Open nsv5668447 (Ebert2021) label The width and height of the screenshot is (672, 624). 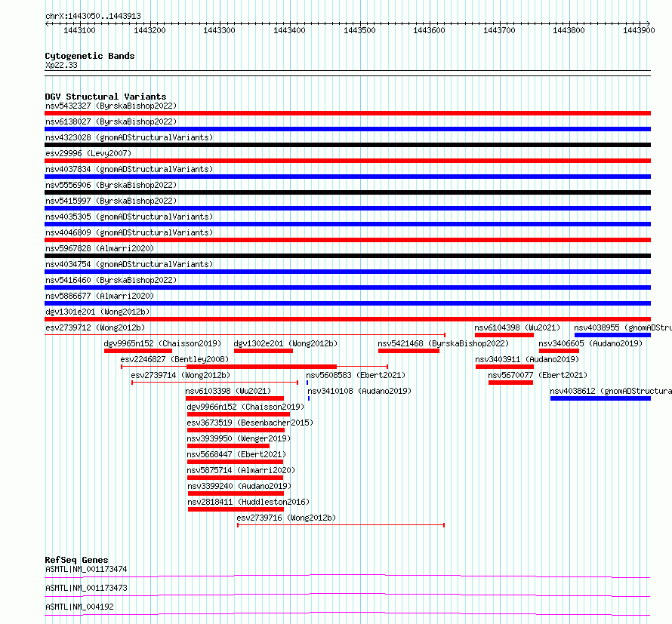click(236, 454)
